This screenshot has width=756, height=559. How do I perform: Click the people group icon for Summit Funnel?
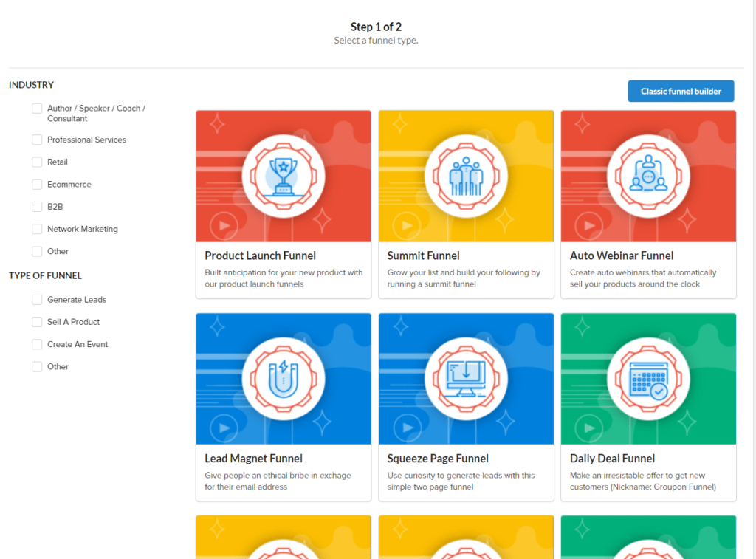[x=466, y=176]
